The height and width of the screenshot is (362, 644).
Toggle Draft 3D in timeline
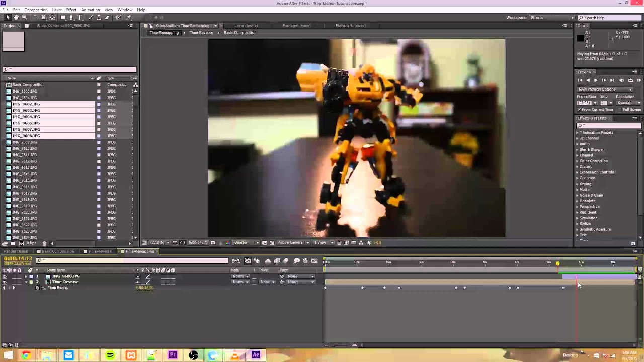257,261
